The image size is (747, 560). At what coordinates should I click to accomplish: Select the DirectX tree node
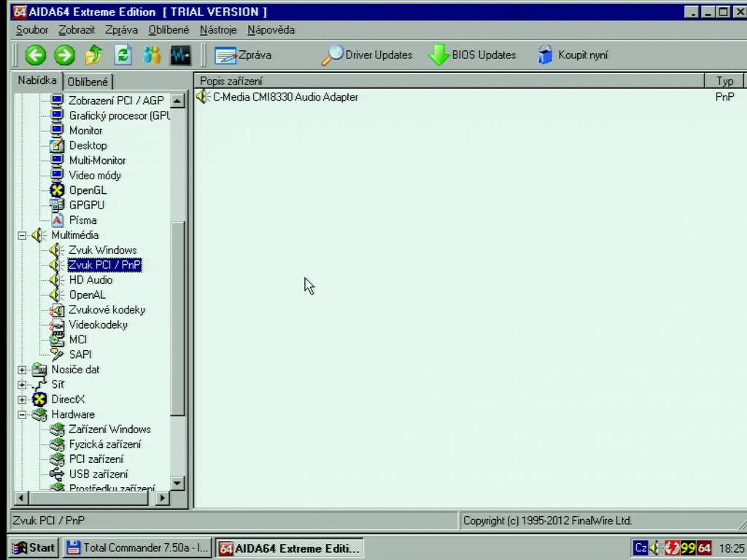coord(68,400)
